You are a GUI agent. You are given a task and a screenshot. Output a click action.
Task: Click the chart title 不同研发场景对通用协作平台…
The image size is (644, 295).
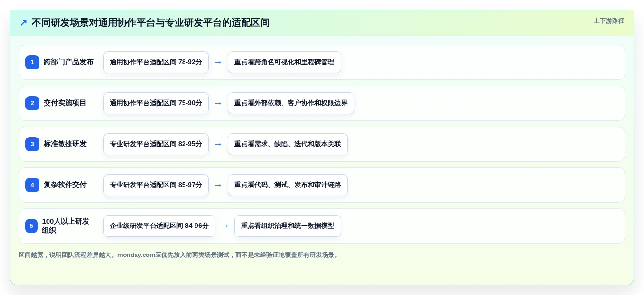click(150, 23)
